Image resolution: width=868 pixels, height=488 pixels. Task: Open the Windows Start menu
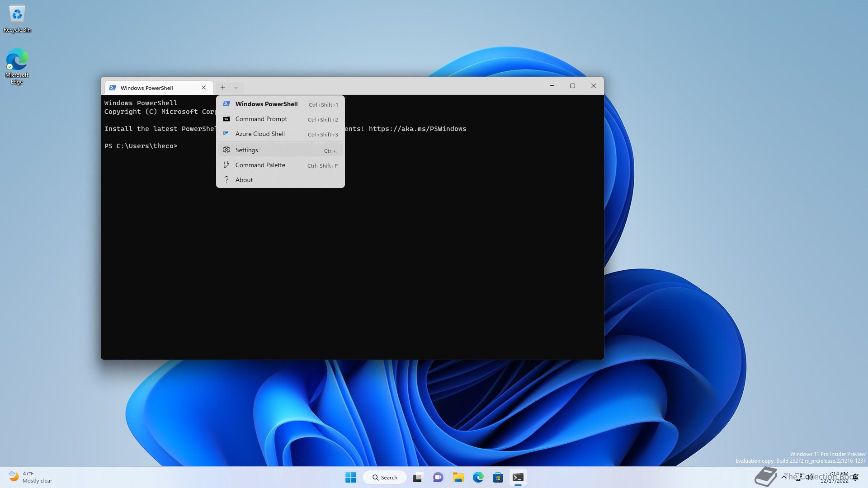(x=350, y=477)
